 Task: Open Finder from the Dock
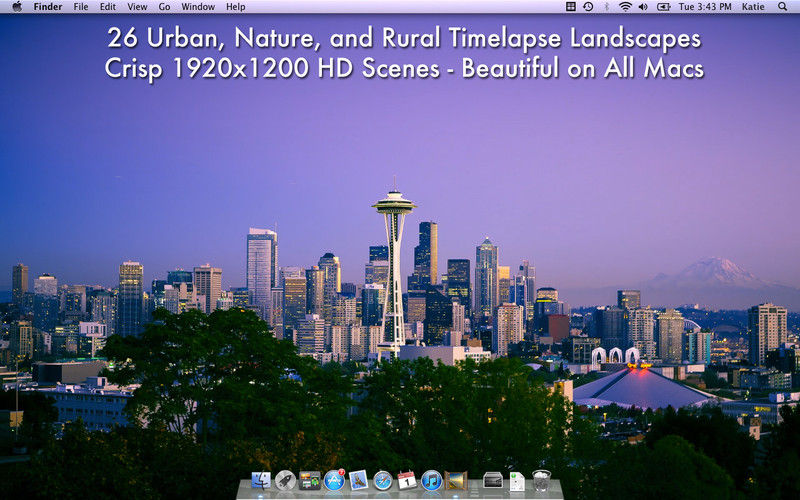(261, 480)
